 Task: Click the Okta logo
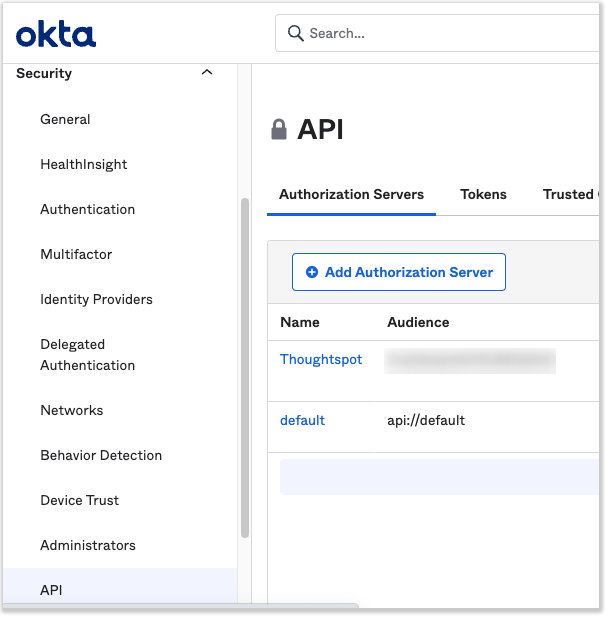[56, 35]
